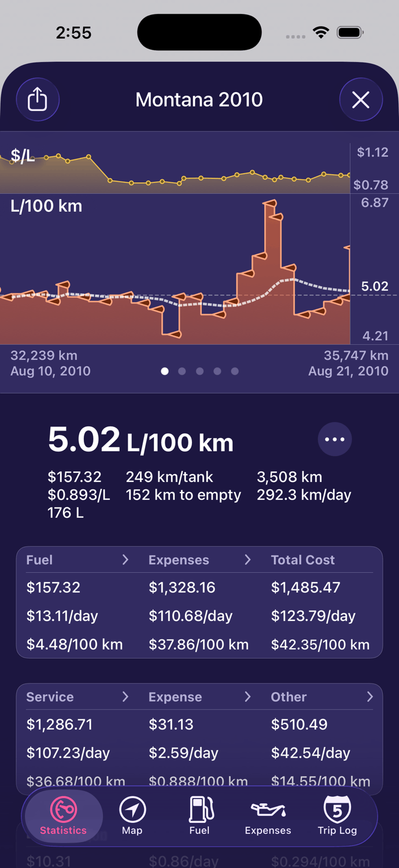The width and height of the screenshot is (399, 868).
Task: Open the Fuel pump tab
Action: click(x=199, y=816)
